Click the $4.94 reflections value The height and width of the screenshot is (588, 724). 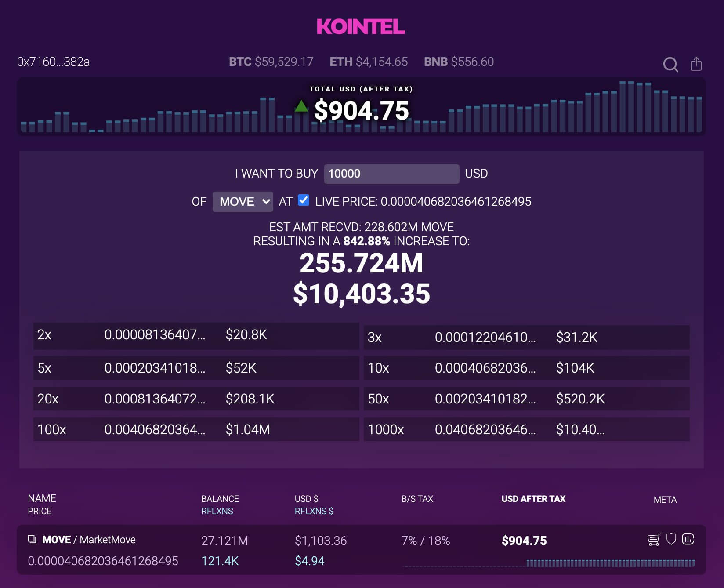point(309,561)
